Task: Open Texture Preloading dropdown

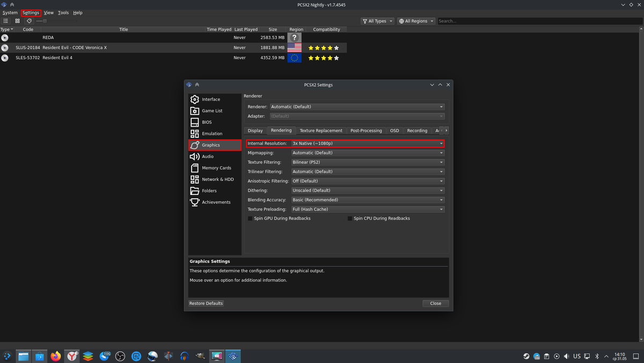Action: pyautogui.click(x=368, y=209)
